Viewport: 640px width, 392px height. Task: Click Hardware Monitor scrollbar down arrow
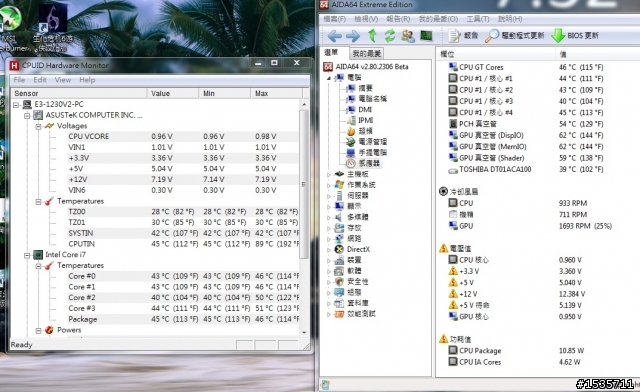[304, 332]
